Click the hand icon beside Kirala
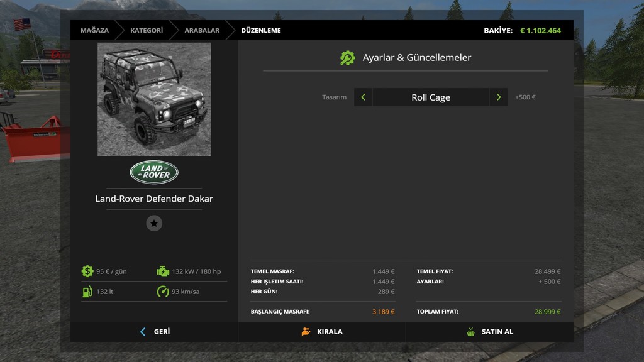 [x=306, y=332]
